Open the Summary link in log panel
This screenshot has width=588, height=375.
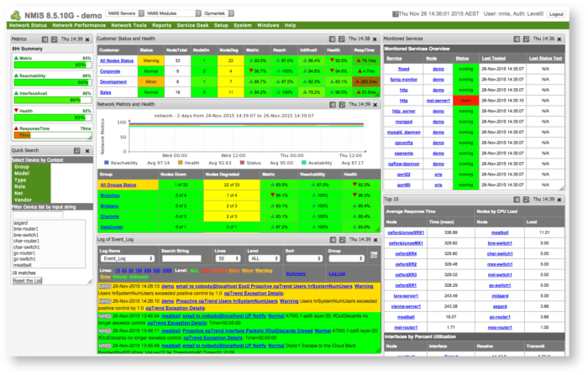296,273
